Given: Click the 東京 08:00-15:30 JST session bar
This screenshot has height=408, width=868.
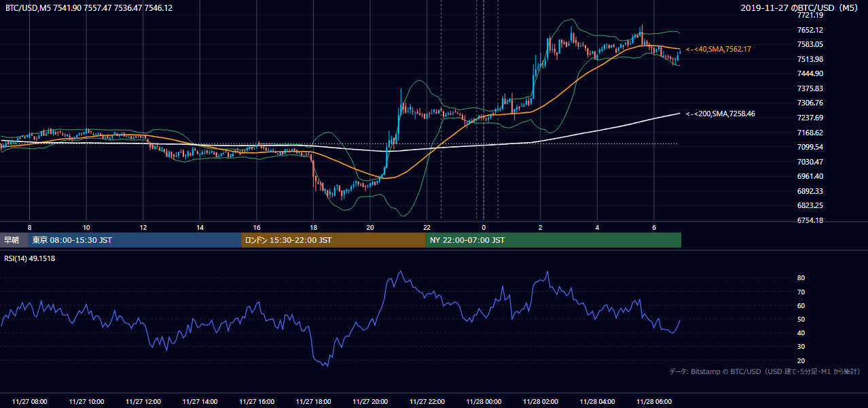Looking at the screenshot, I should [134, 240].
